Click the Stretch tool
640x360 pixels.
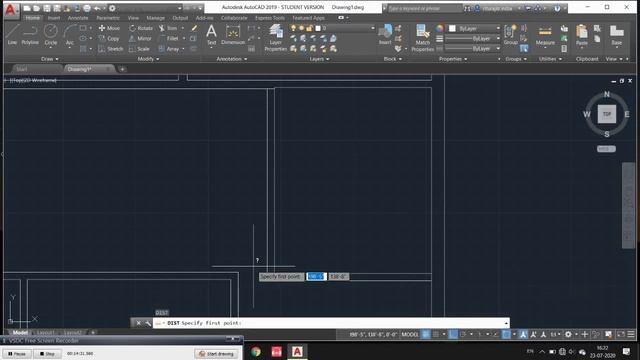pyautogui.click(x=111, y=49)
